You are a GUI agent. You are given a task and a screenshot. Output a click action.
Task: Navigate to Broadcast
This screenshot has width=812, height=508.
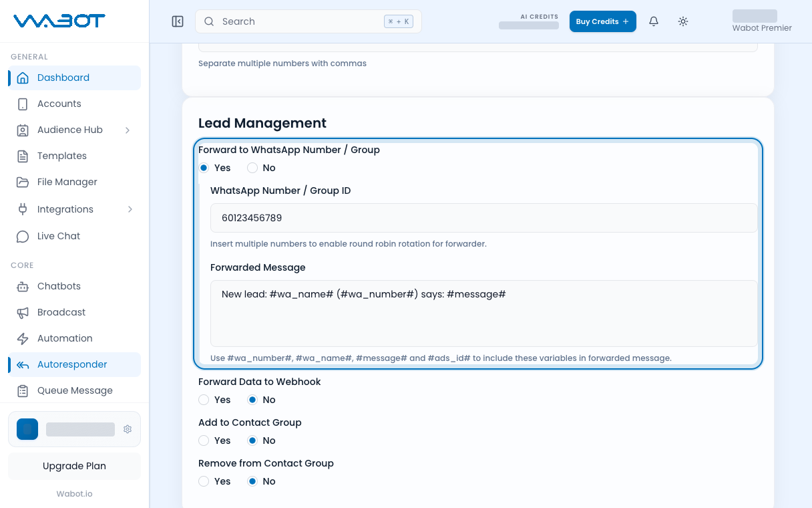click(74, 312)
